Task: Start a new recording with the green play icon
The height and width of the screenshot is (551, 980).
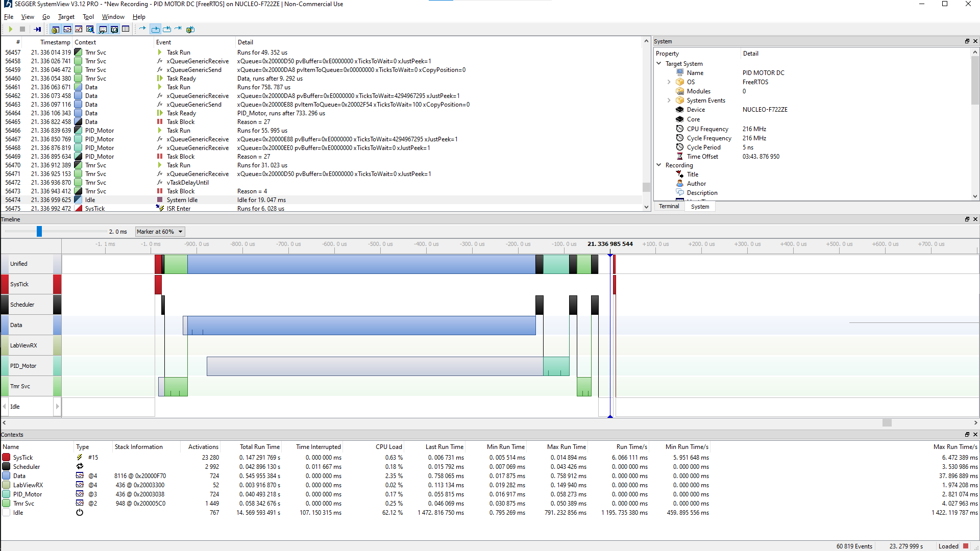Action: [10, 29]
